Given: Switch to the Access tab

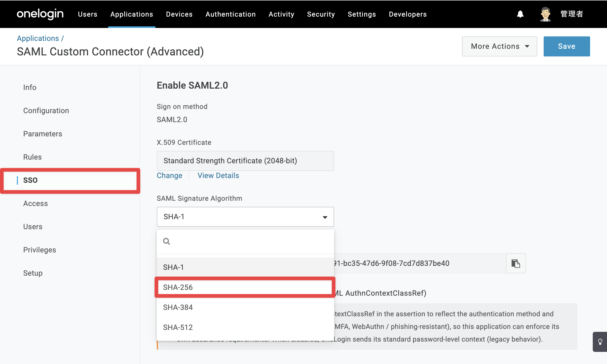Looking at the screenshot, I should pos(36,203).
